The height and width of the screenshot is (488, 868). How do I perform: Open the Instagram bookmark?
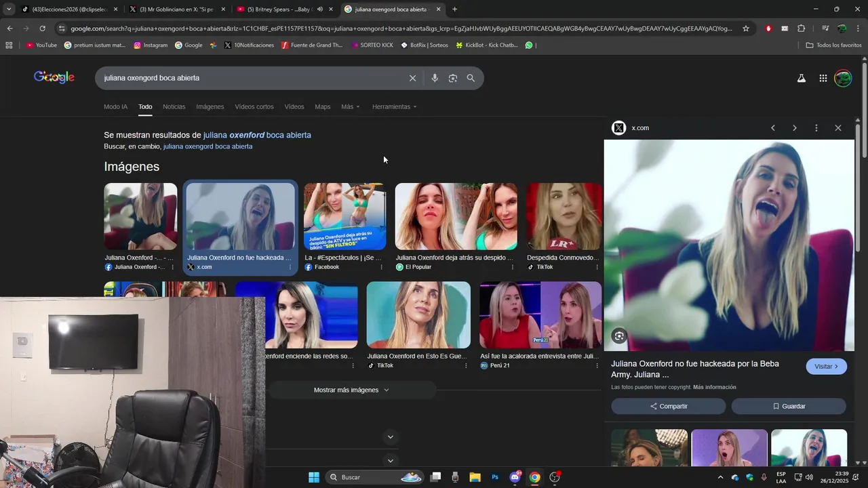point(151,45)
